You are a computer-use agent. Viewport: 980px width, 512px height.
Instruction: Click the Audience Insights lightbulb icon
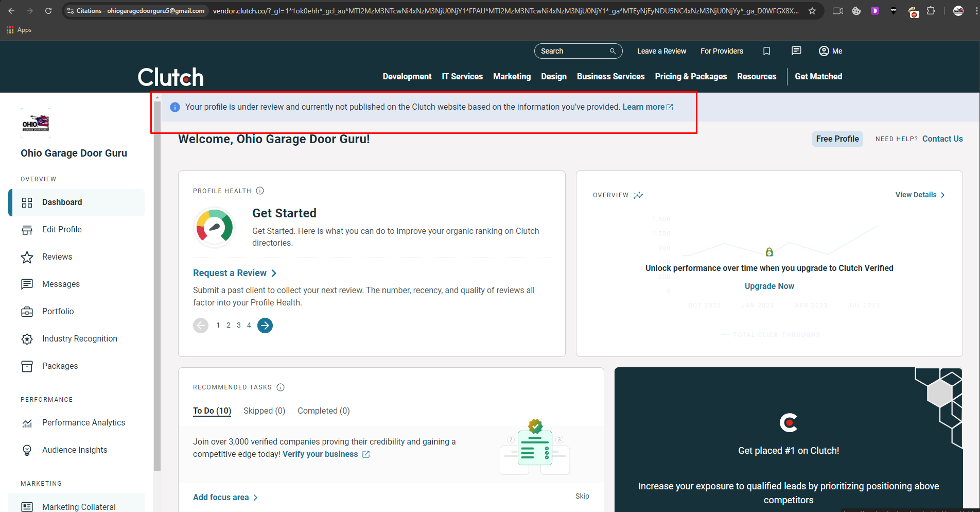[27, 450]
